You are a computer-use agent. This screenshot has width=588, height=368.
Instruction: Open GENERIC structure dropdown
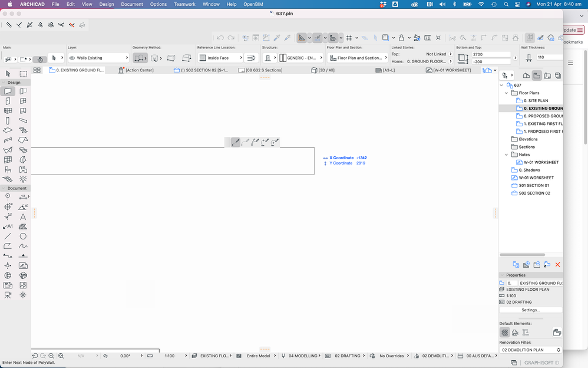click(x=301, y=58)
